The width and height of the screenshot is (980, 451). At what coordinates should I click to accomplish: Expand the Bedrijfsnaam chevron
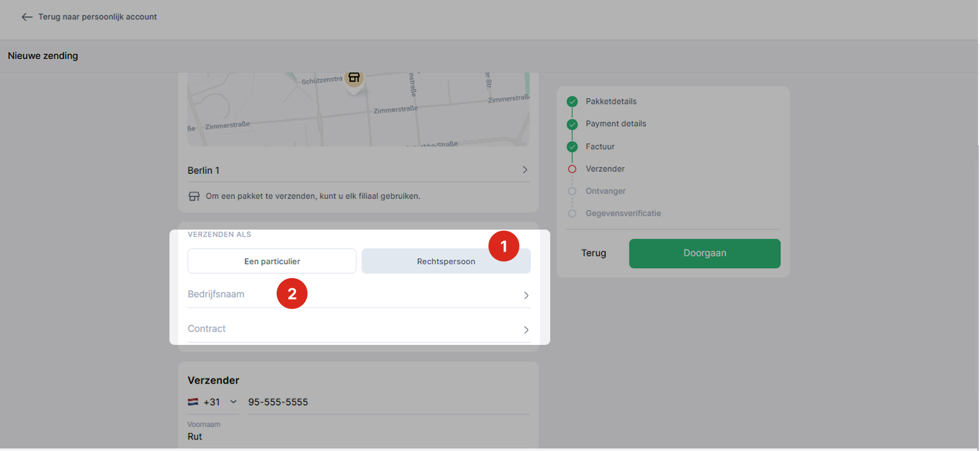[x=526, y=295]
